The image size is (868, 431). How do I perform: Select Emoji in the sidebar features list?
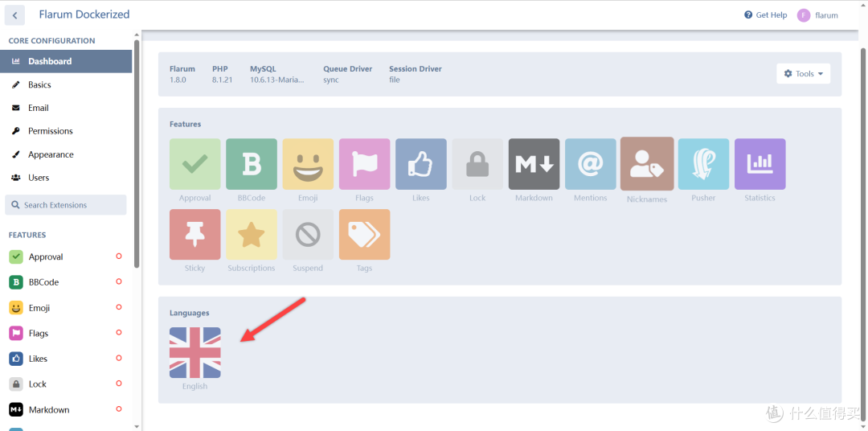tap(66, 308)
